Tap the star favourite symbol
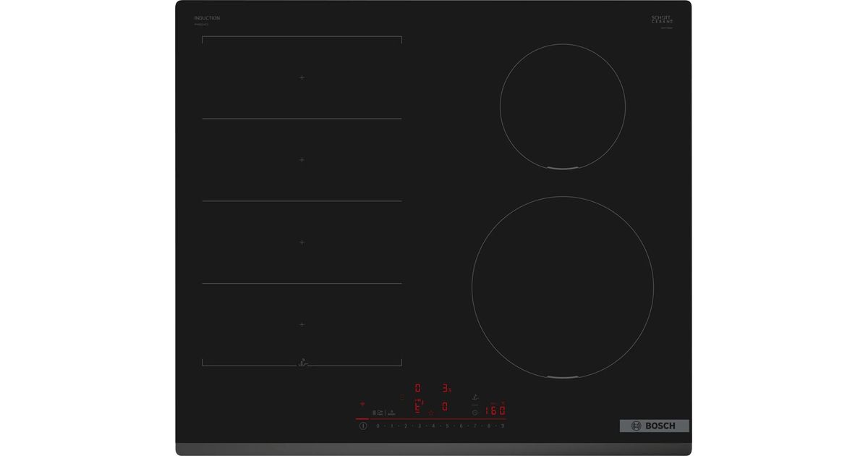This screenshot has height=456, width=868. [431, 413]
